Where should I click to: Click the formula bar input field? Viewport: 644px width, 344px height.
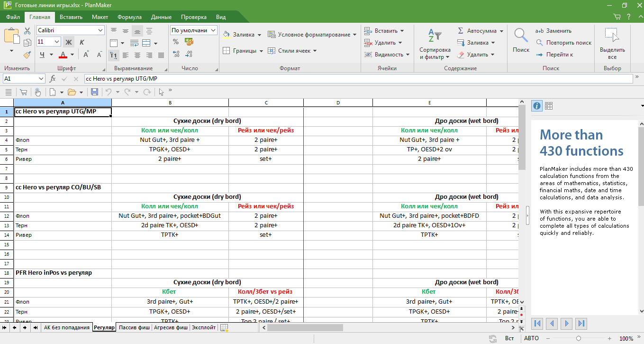point(358,79)
